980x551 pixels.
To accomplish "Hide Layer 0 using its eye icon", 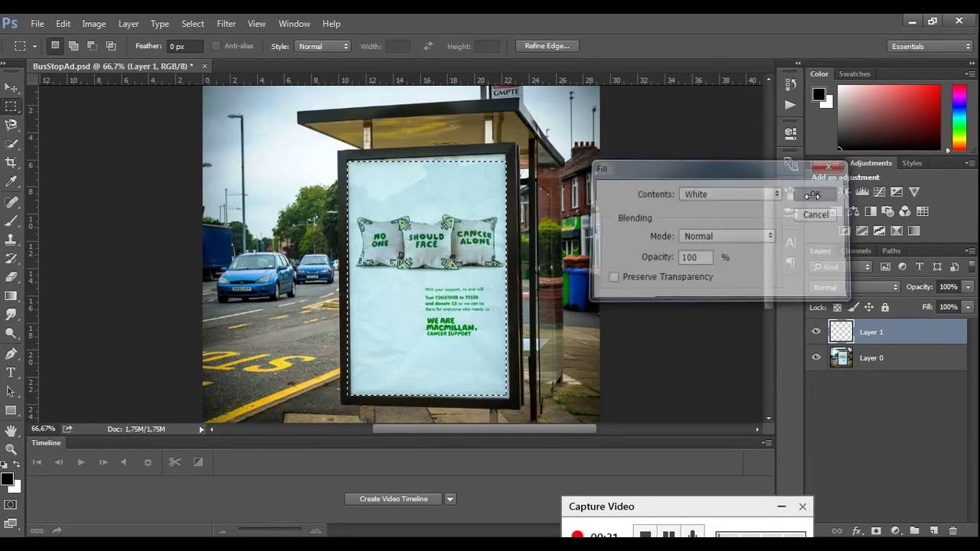I will [816, 357].
